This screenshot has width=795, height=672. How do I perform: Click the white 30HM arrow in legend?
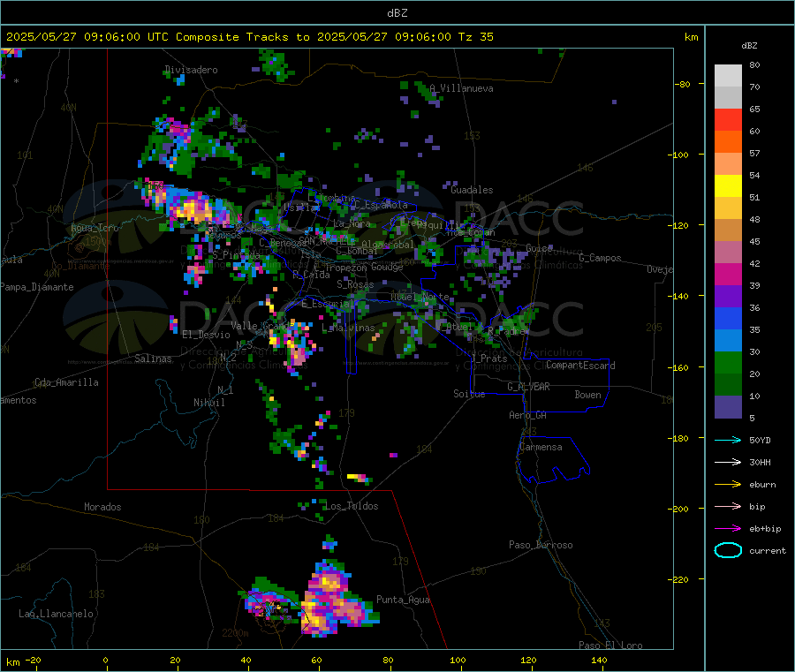(728, 462)
